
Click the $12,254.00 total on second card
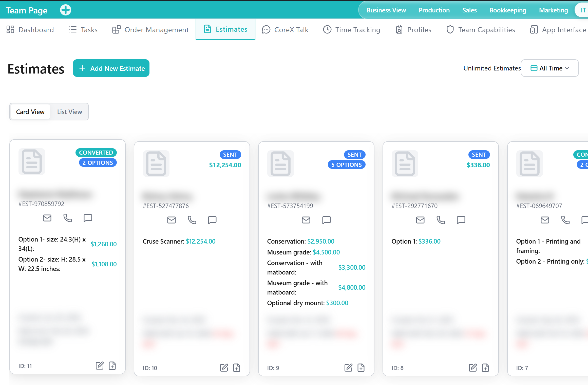point(225,165)
